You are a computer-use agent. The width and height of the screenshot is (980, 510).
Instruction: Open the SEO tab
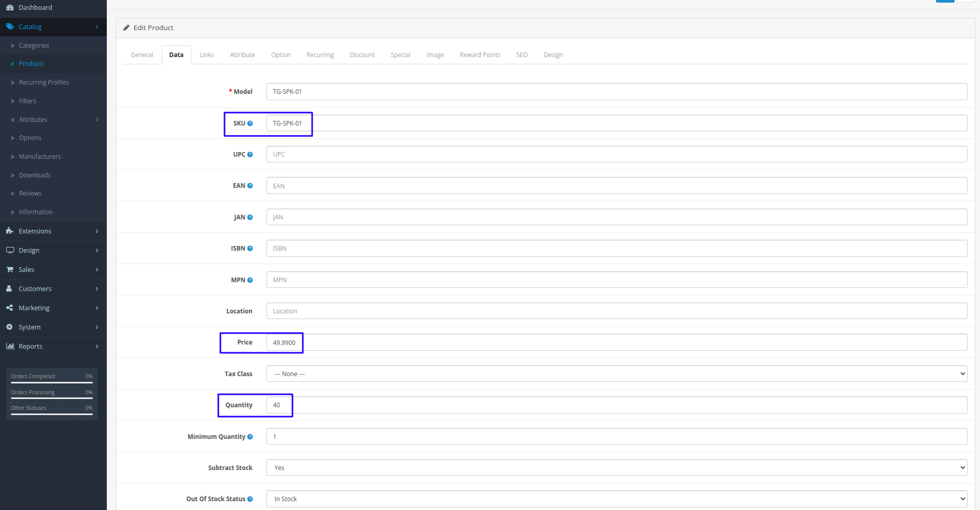coord(522,55)
